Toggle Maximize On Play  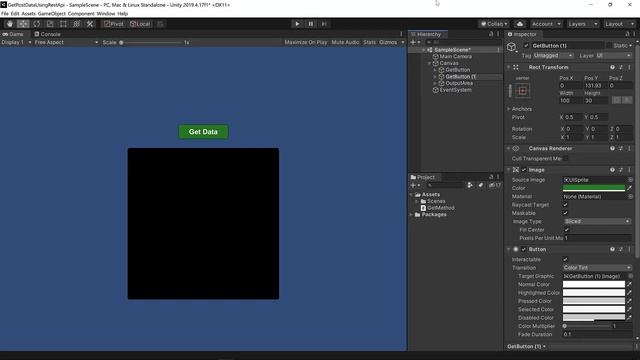coord(306,42)
